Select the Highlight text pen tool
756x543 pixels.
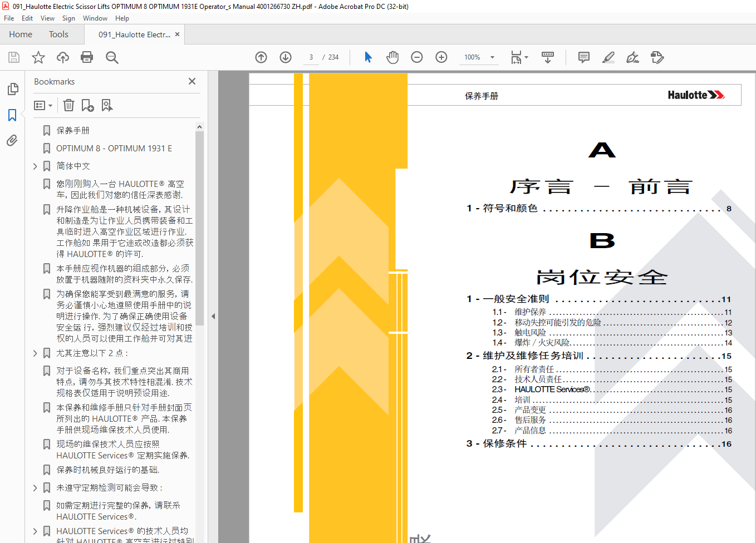click(608, 57)
